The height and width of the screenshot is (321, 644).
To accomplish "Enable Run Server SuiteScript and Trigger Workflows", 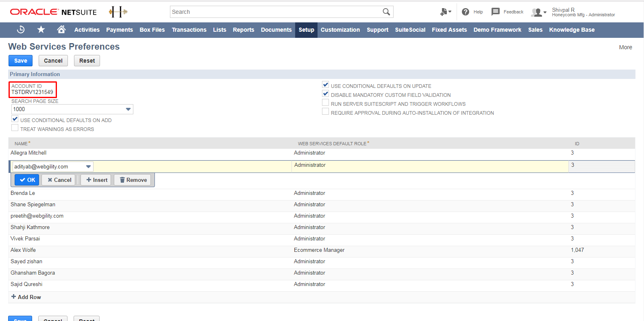I will (x=325, y=103).
